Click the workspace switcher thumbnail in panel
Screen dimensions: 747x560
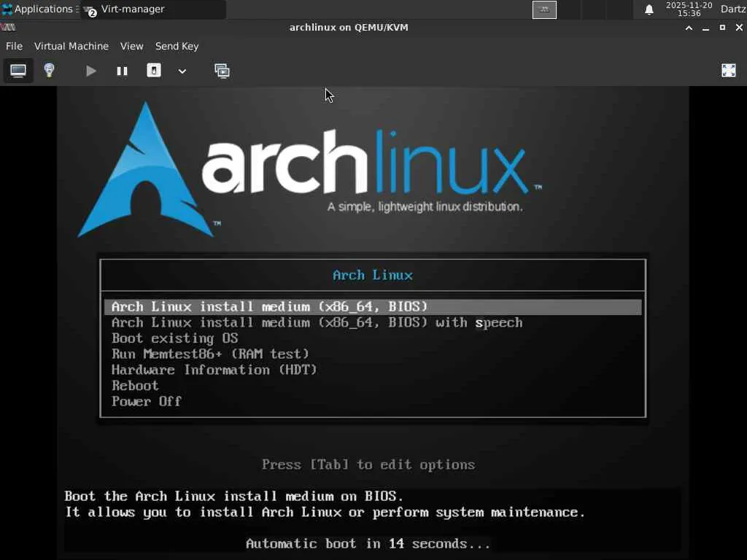[544, 9]
